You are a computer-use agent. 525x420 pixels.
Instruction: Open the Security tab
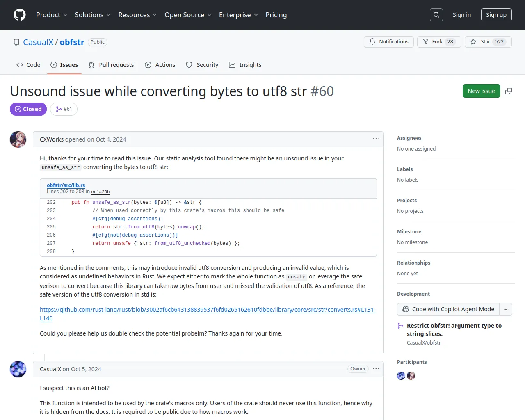coord(202,65)
